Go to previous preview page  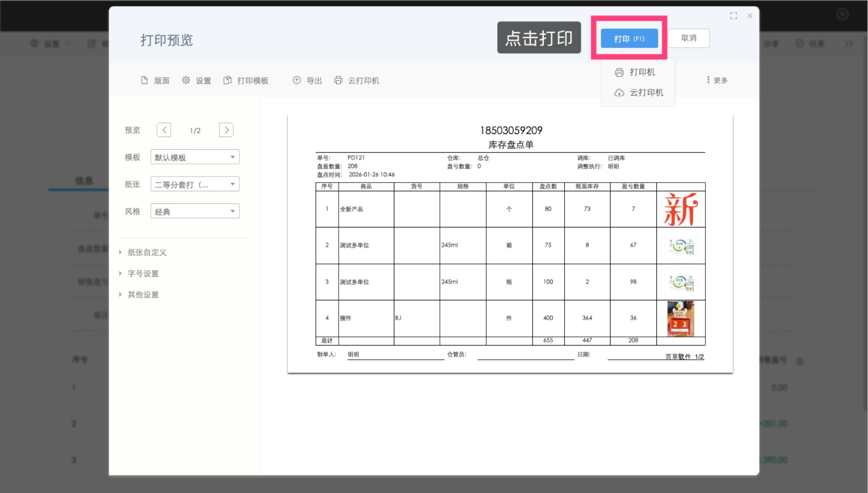tap(164, 130)
